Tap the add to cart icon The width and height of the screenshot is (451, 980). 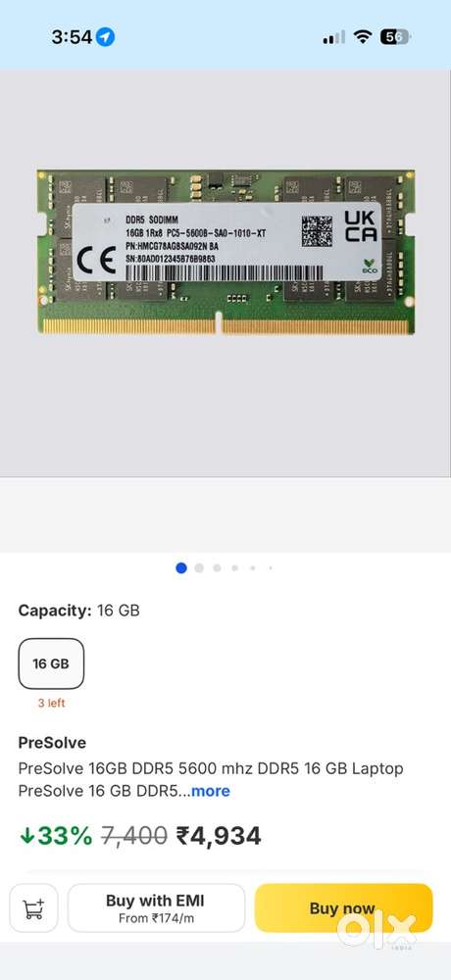click(33, 907)
